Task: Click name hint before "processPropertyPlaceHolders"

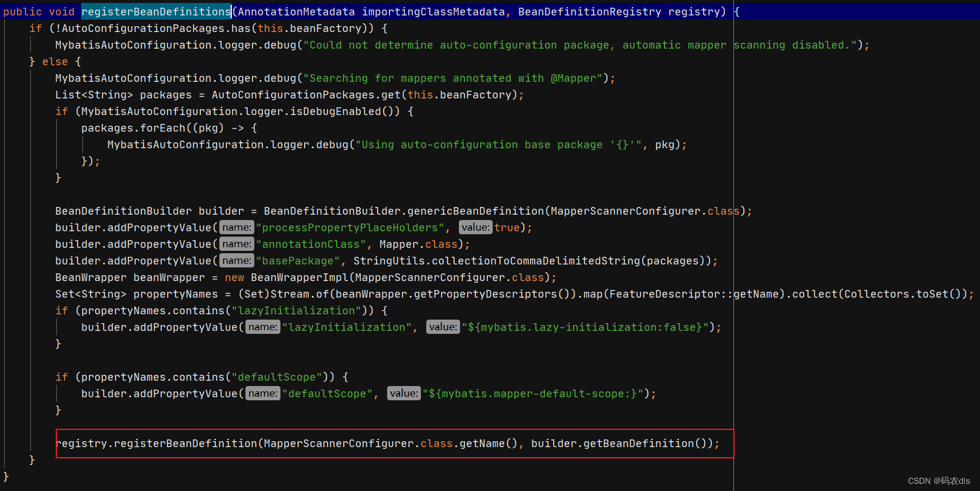Action: [237, 228]
